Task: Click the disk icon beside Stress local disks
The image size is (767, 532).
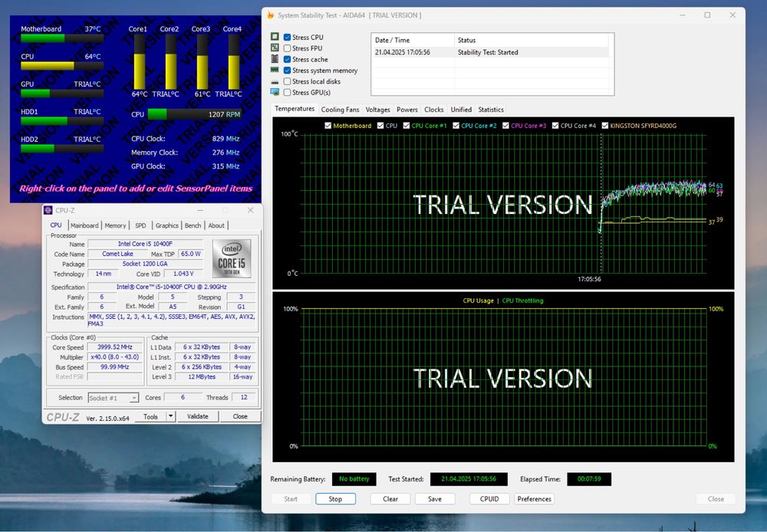Action: pos(275,82)
